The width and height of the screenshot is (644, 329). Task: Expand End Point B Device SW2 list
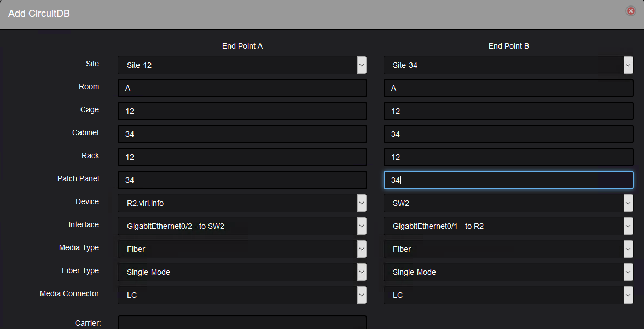tap(508, 203)
